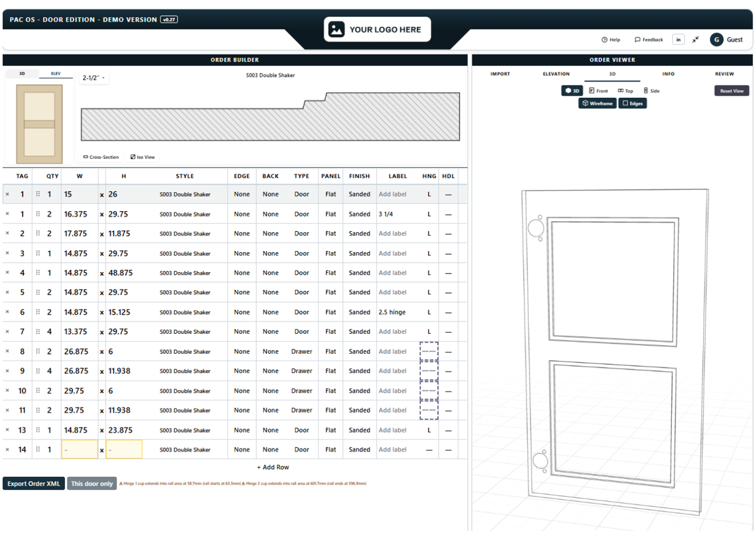Click the Guest avatar icon
Viewport: 756px width, 540px height.
[716, 39]
